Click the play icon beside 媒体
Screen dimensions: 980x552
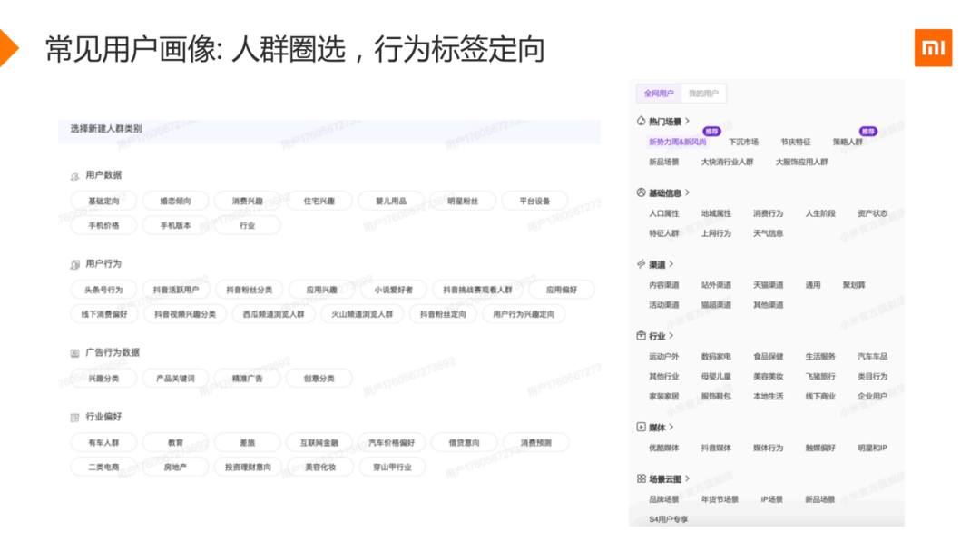[x=641, y=427]
